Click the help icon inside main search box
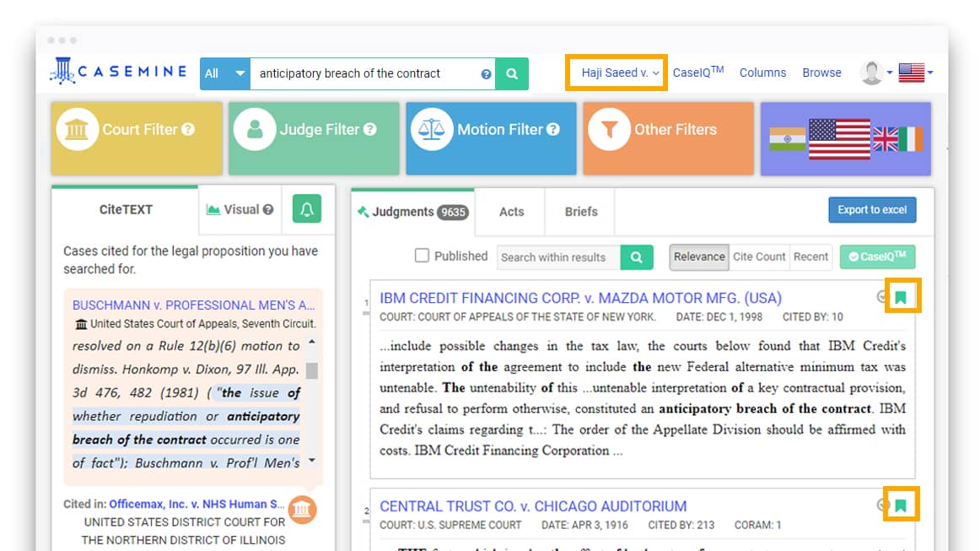Screen dimensions: 980x551 tap(486, 74)
